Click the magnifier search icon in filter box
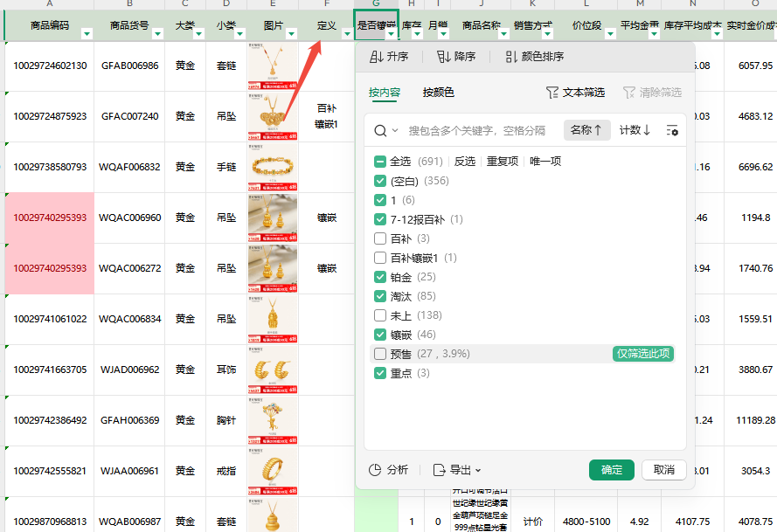The width and height of the screenshot is (777, 532). click(x=381, y=130)
